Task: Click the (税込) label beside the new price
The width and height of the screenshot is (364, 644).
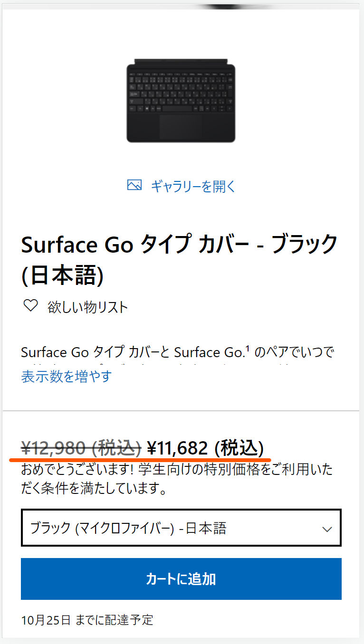Action: coord(239,448)
